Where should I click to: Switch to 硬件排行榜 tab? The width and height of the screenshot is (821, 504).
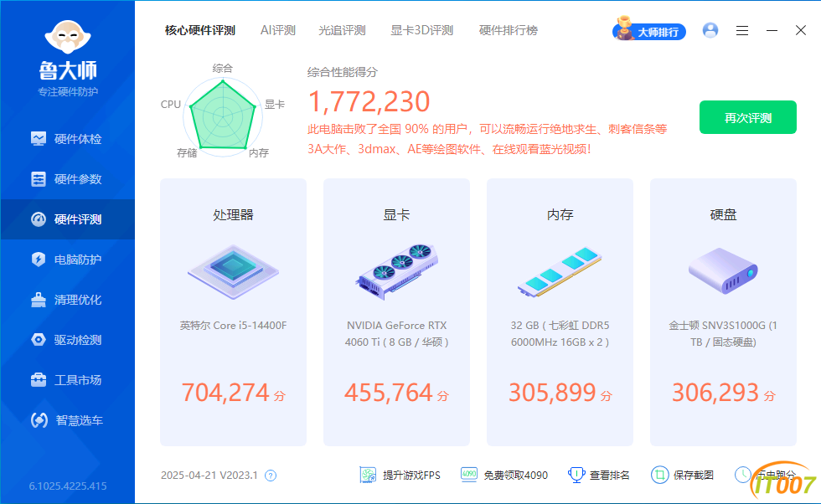pos(509,30)
